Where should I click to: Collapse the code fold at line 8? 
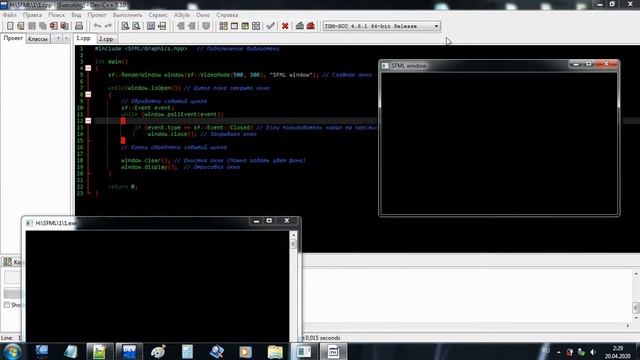tap(88, 94)
